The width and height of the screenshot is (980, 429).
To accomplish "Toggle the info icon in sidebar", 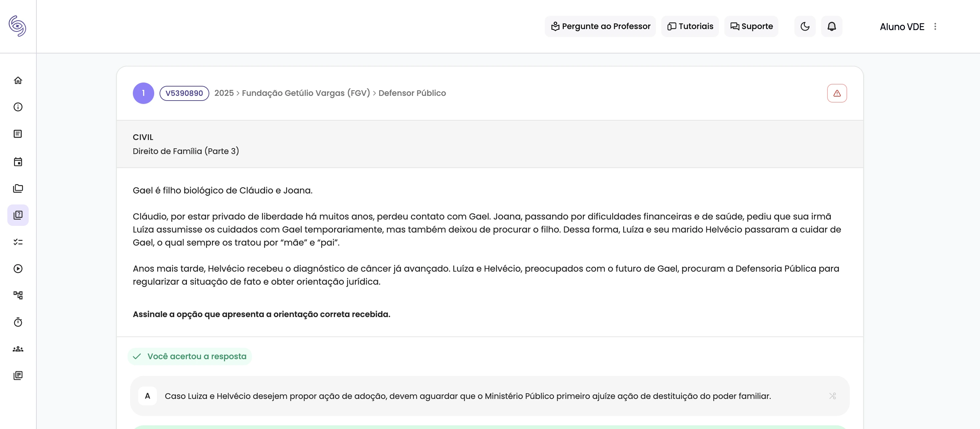I will coord(18,107).
